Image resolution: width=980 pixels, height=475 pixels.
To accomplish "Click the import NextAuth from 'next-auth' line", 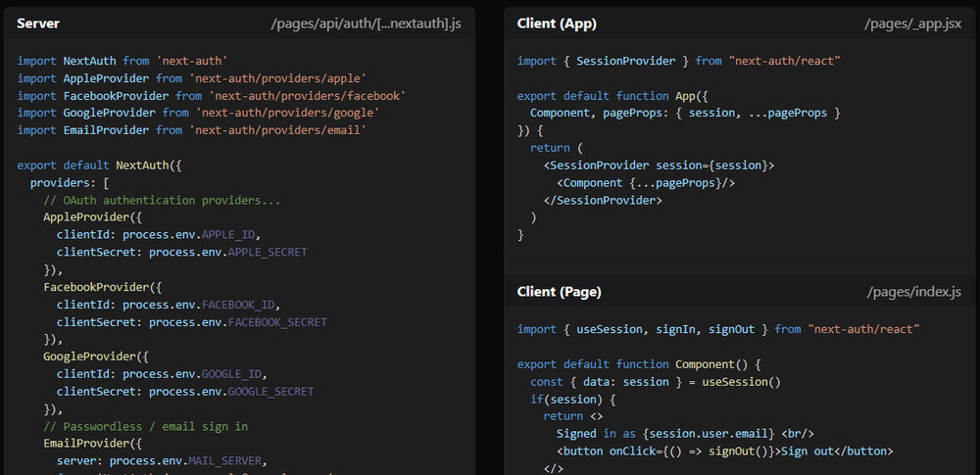I will pos(122,62).
